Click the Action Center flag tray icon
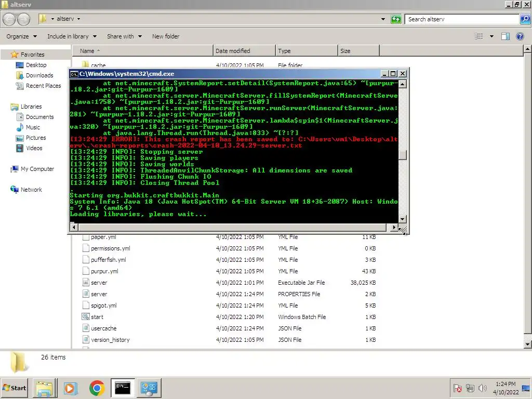Screen dimensions: 532x399 point(457,388)
